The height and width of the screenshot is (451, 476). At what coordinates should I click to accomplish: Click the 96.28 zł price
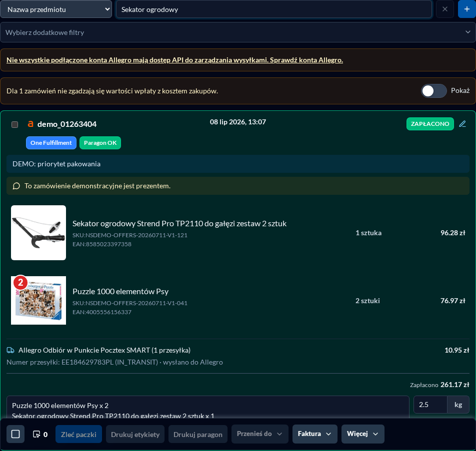point(452,233)
